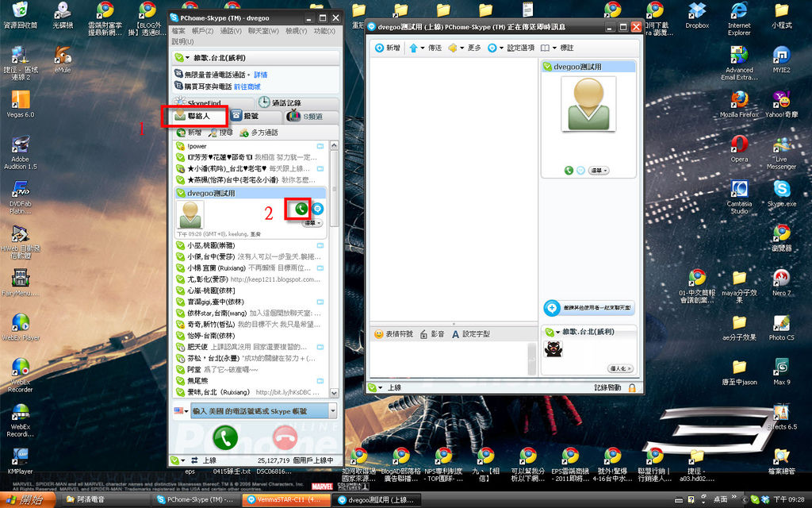Open 設定字型 font settings
This screenshot has width=812, height=508.
coord(471,334)
